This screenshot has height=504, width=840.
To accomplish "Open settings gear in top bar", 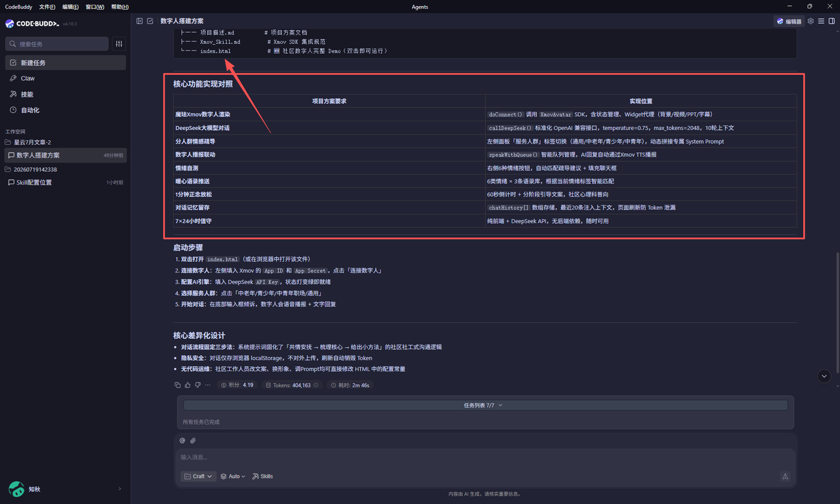I will pos(810,21).
